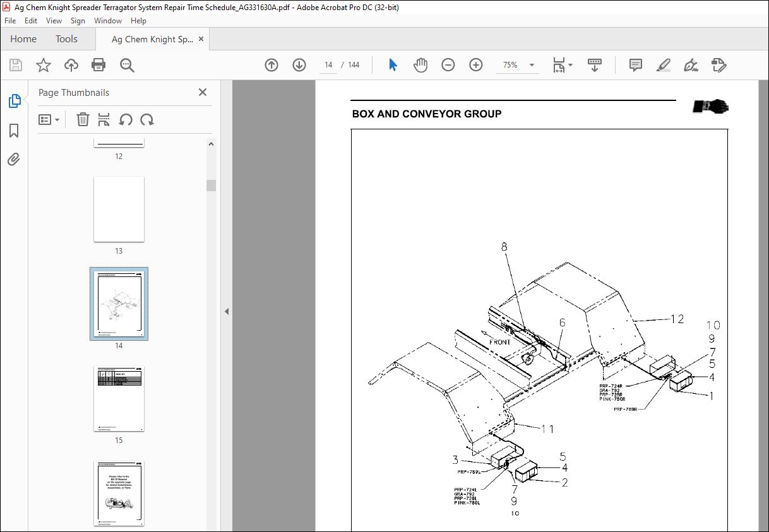Image resolution: width=769 pixels, height=532 pixels.
Task: Zoom out with the minus icon
Action: click(x=448, y=65)
